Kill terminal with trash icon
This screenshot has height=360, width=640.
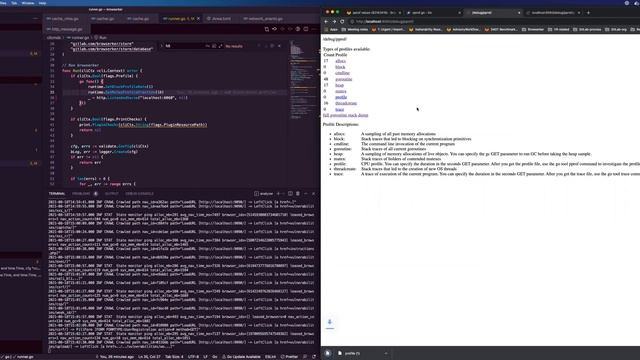pyautogui.click(x=298, y=193)
